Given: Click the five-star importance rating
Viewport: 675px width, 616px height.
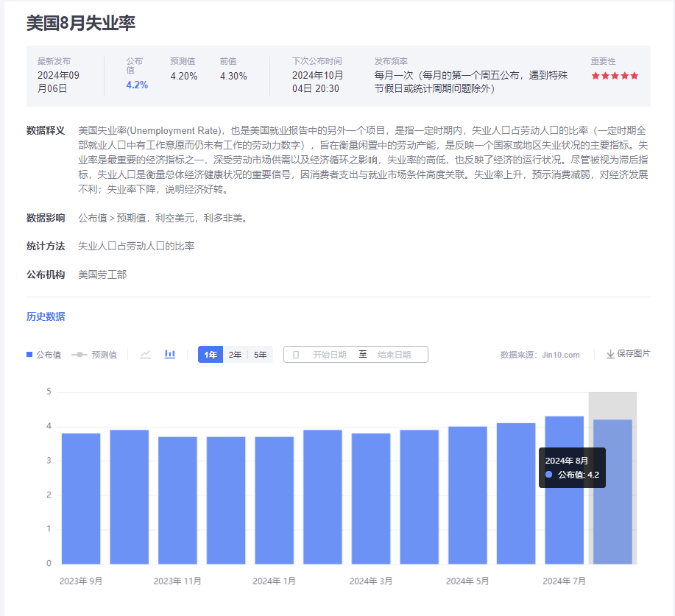Looking at the screenshot, I should pyautogui.click(x=615, y=76).
